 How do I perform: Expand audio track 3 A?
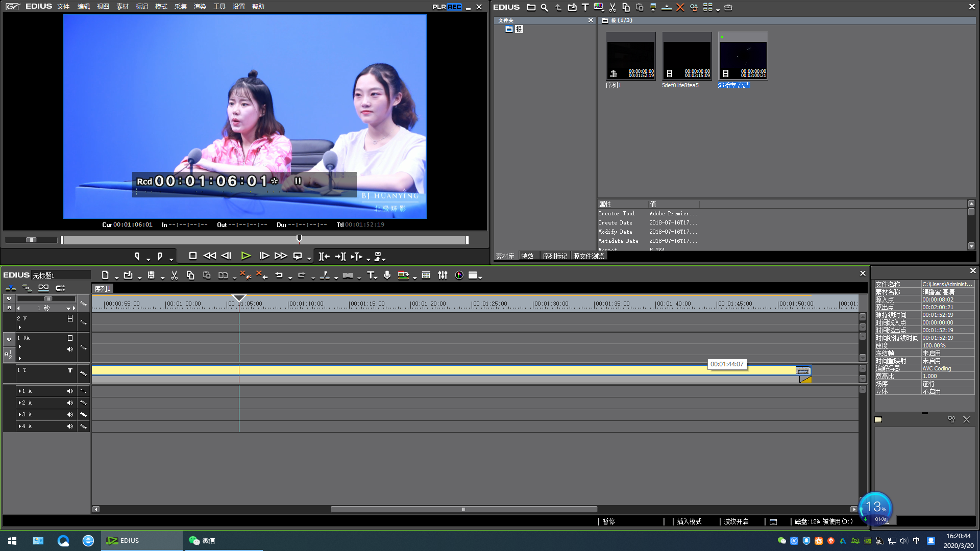pyautogui.click(x=20, y=415)
